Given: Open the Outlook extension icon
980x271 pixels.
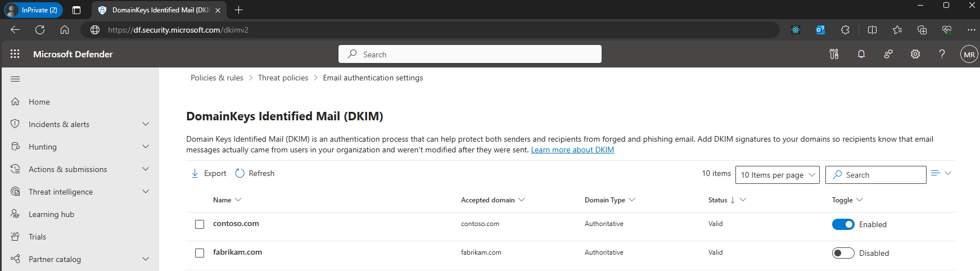Looking at the screenshot, I should click(820, 30).
